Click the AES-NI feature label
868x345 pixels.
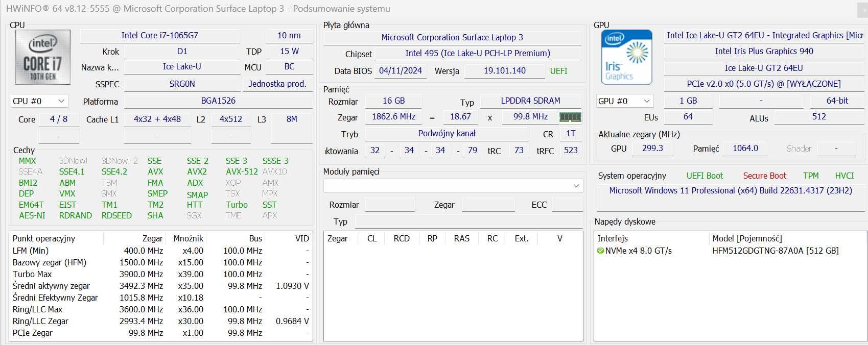(32, 215)
